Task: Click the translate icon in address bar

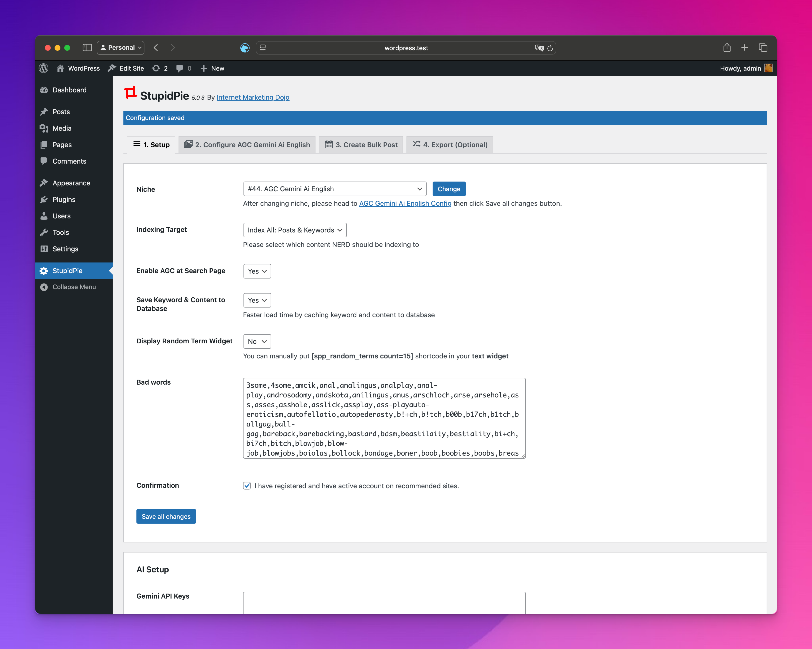Action: click(x=539, y=48)
